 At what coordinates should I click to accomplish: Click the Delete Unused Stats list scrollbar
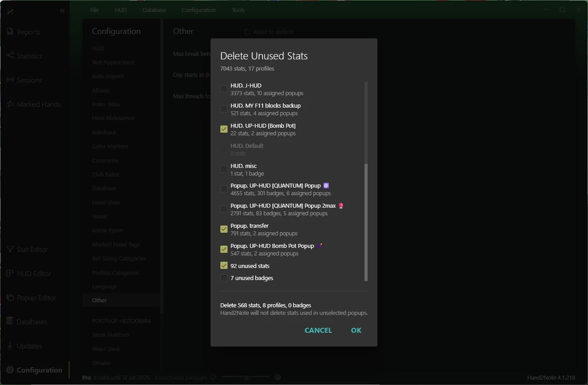point(366,222)
